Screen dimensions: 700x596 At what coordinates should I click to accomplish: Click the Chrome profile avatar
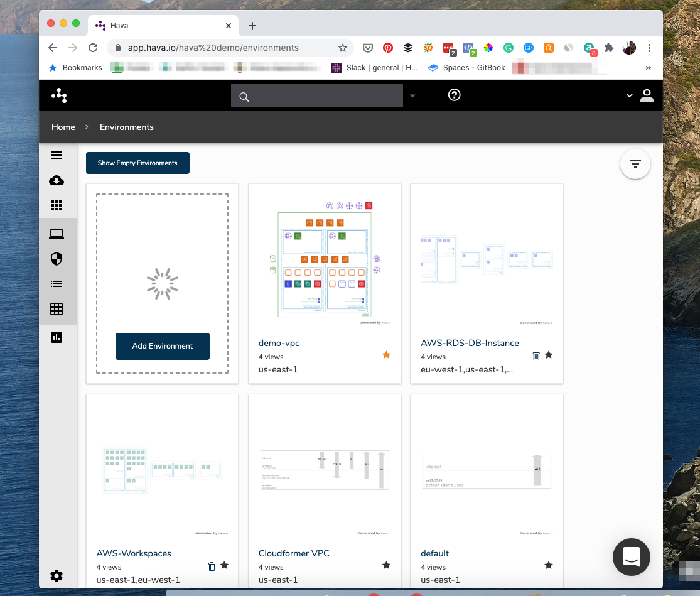point(629,48)
